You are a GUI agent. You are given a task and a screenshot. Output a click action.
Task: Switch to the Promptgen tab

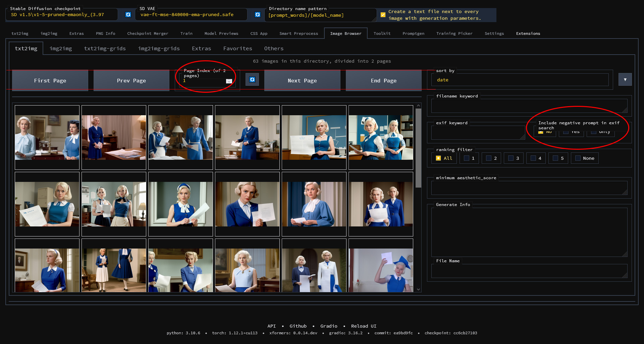click(413, 33)
